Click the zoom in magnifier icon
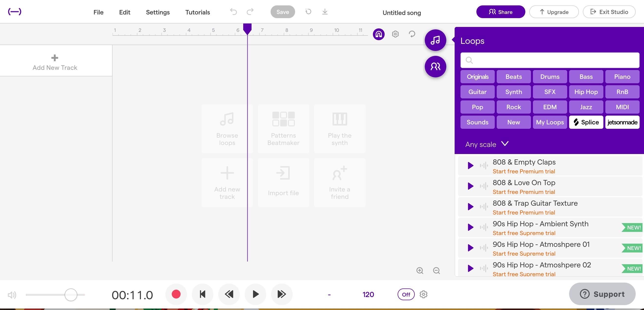Viewport: 644px width, 310px height. [420, 271]
